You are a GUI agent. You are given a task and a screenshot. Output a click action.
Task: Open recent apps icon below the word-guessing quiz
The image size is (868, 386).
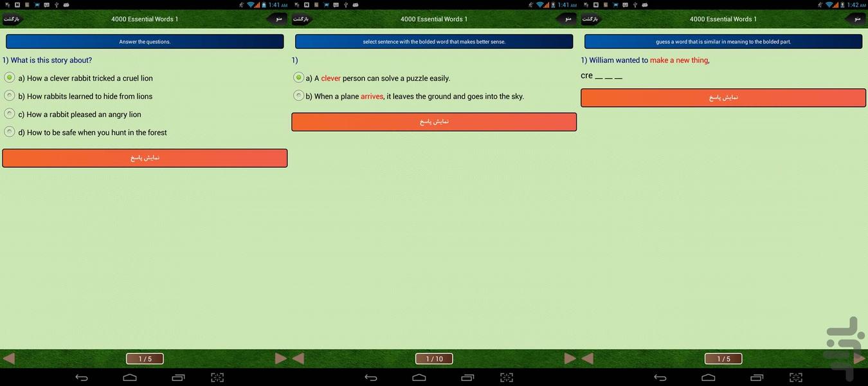pyautogui.click(x=757, y=378)
